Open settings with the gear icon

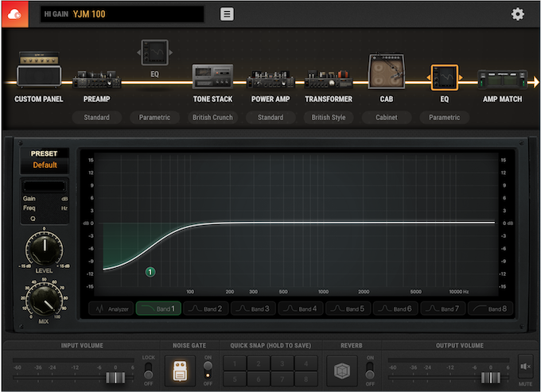[517, 14]
